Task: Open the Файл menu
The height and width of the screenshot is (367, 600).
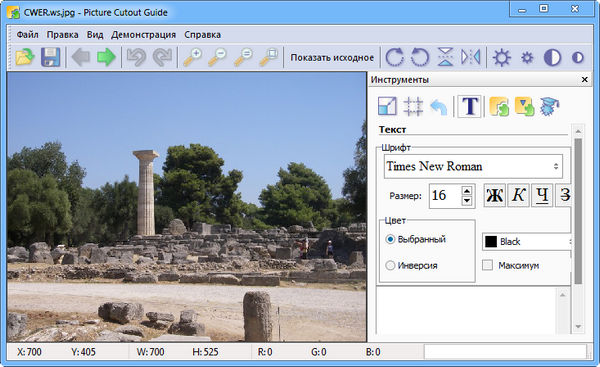Action: click(x=27, y=35)
